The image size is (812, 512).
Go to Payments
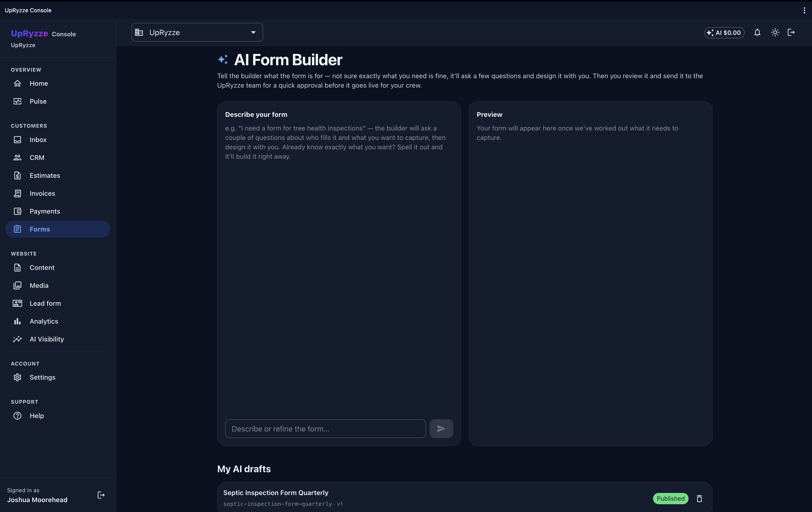click(58, 211)
